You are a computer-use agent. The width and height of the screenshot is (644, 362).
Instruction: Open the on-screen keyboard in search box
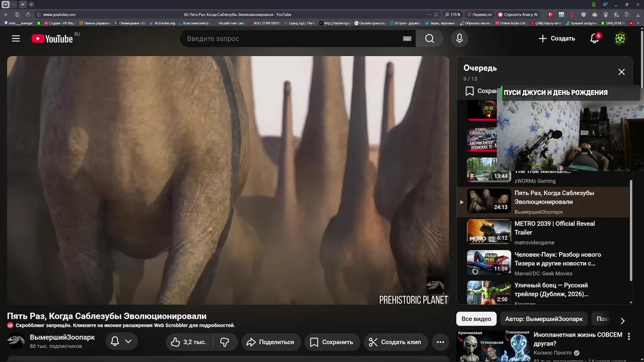coord(407,39)
